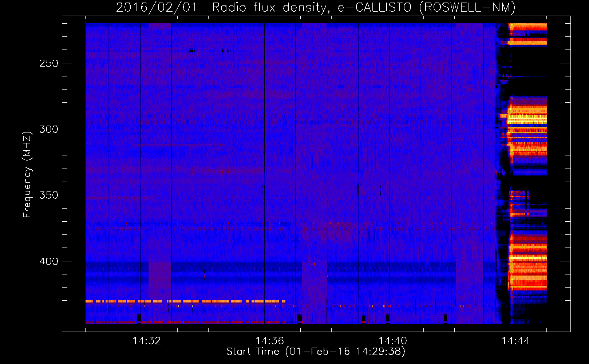Click the 250 frequency tick label
Image resolution: width=589 pixels, height=364 pixels.
(49, 63)
